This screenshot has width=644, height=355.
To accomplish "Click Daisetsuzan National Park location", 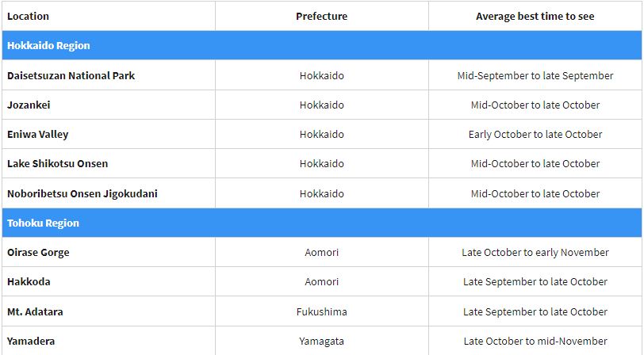I will (x=71, y=76).
